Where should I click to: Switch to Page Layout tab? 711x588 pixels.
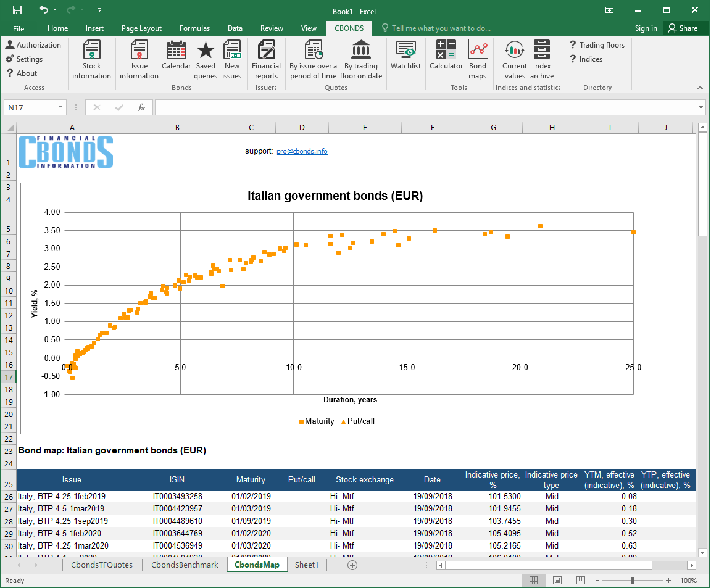141,28
